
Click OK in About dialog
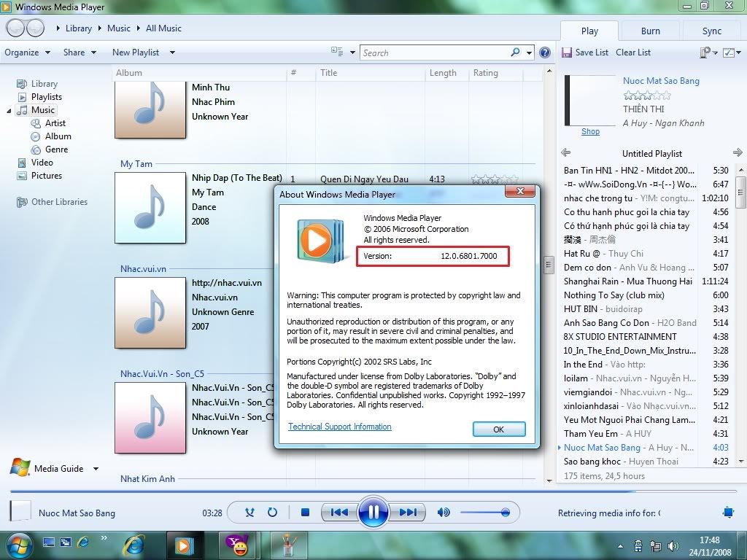(x=499, y=429)
